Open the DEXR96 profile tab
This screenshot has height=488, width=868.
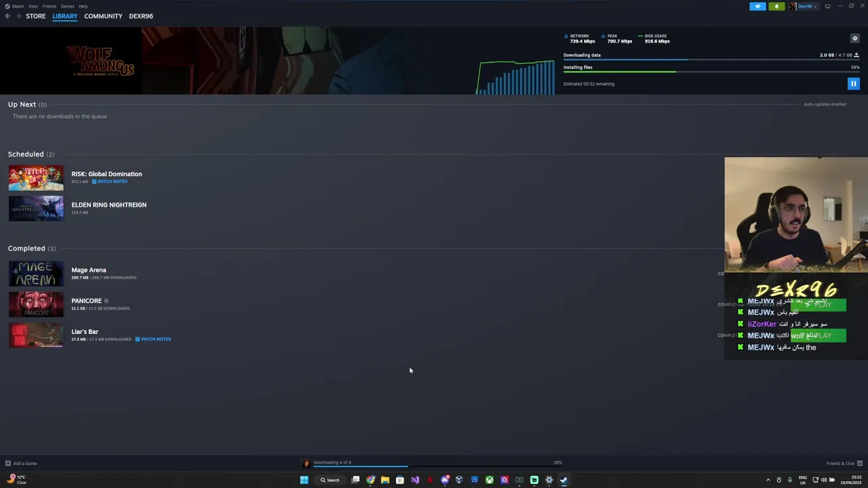point(141,16)
